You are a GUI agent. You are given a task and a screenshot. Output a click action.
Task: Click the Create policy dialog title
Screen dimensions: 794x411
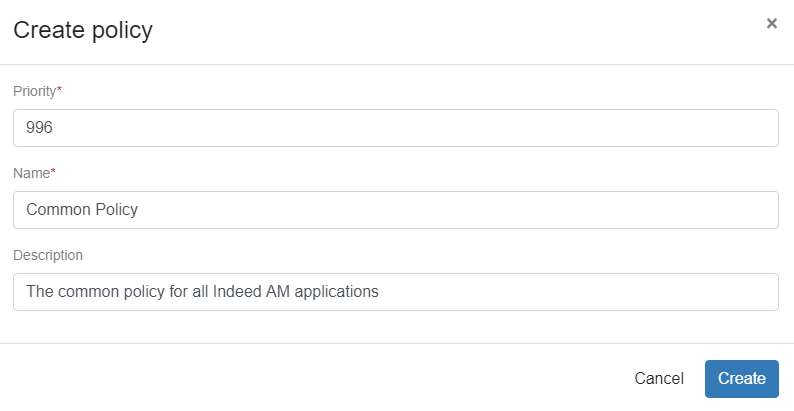pos(82,31)
